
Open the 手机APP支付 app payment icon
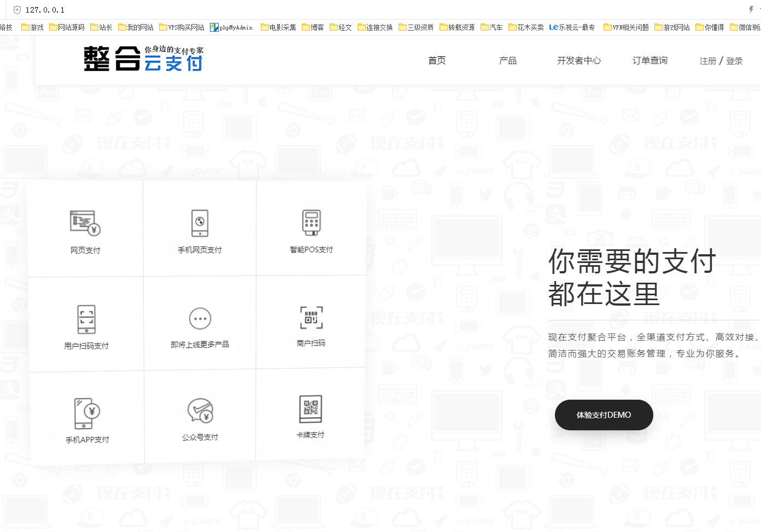tap(87, 413)
